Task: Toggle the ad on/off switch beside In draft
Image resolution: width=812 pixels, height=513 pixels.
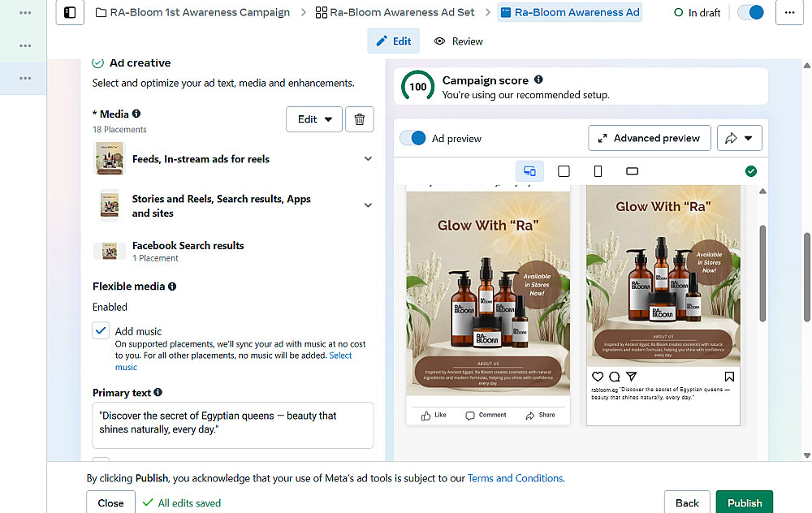Action: click(751, 12)
